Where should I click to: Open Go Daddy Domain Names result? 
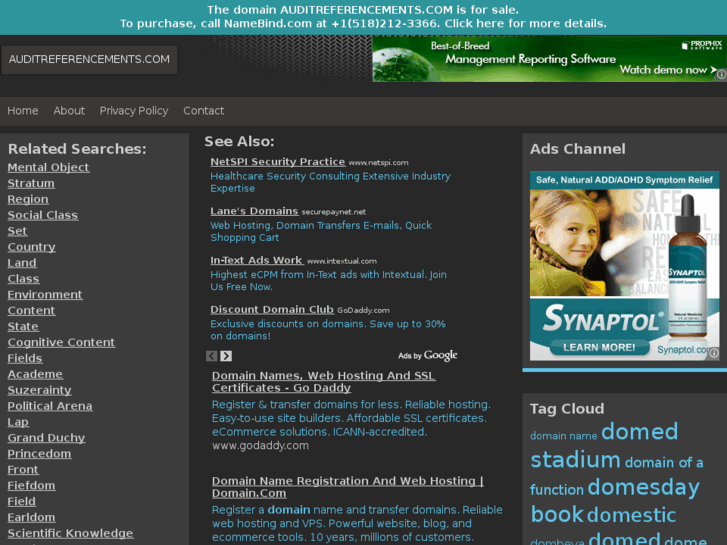pos(324,382)
